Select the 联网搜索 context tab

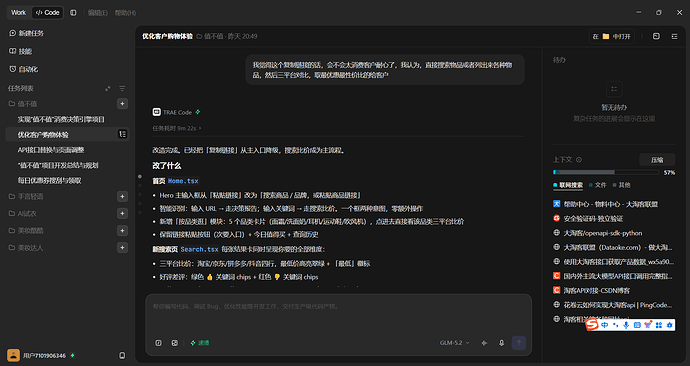(568, 185)
